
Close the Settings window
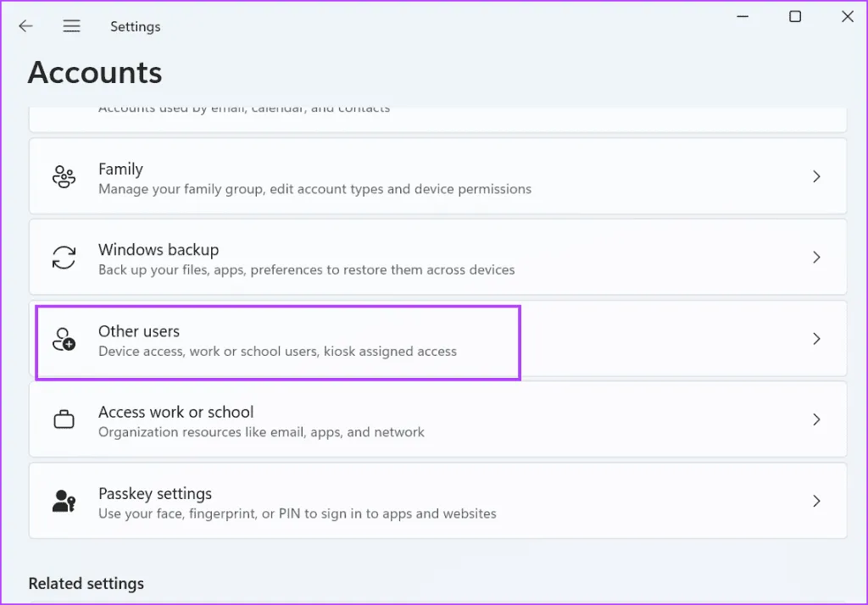tap(847, 17)
